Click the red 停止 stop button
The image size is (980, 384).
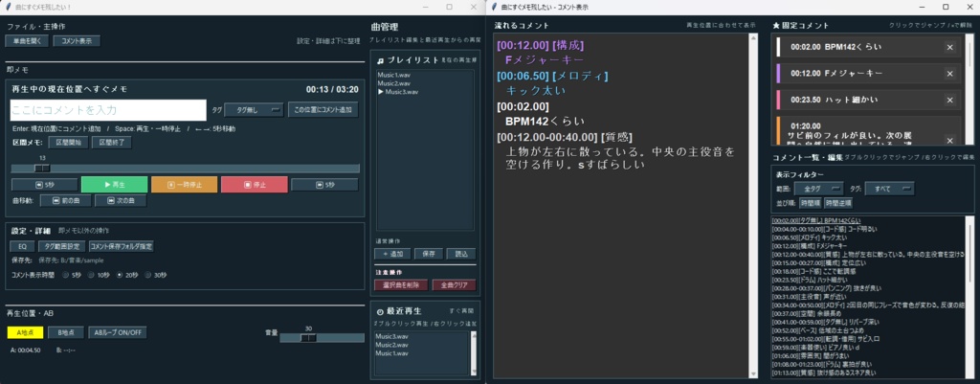pos(255,185)
